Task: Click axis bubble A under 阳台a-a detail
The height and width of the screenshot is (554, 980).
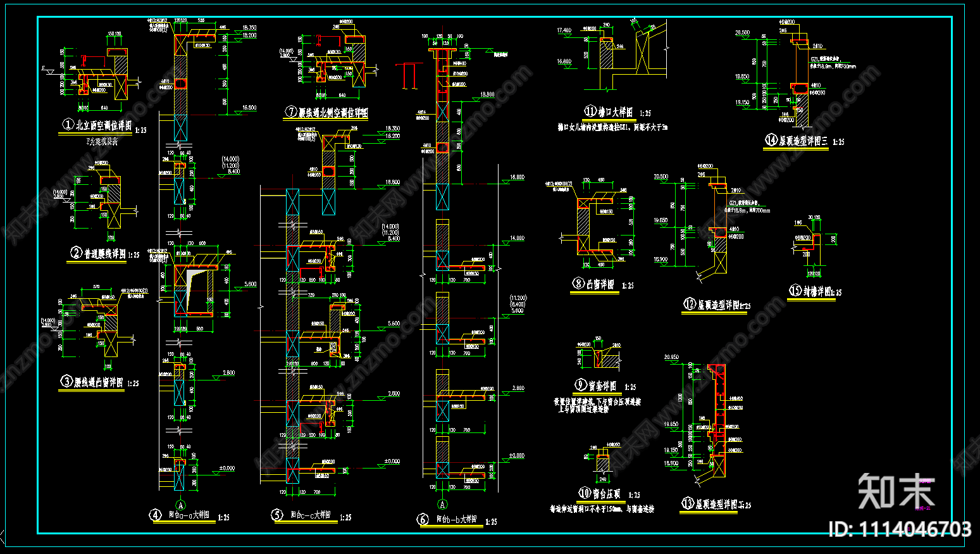Action: click(x=180, y=505)
